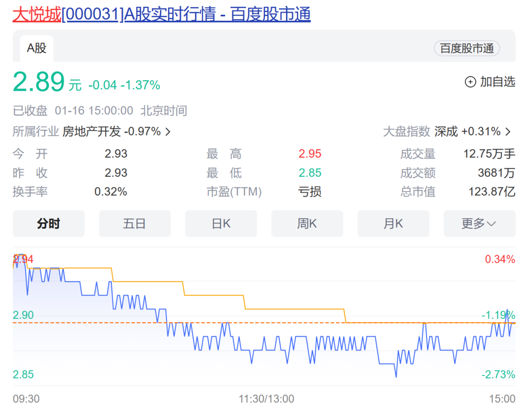Click the 所属行业 label

(36, 132)
